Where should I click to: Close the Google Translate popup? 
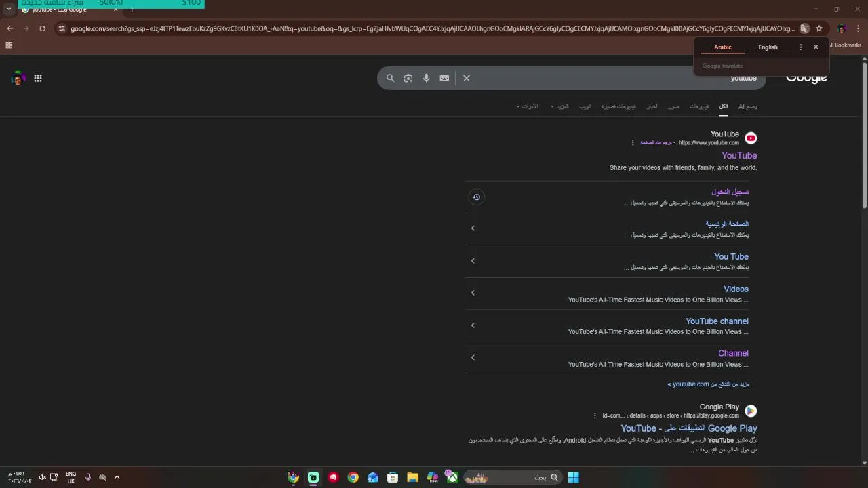click(816, 47)
